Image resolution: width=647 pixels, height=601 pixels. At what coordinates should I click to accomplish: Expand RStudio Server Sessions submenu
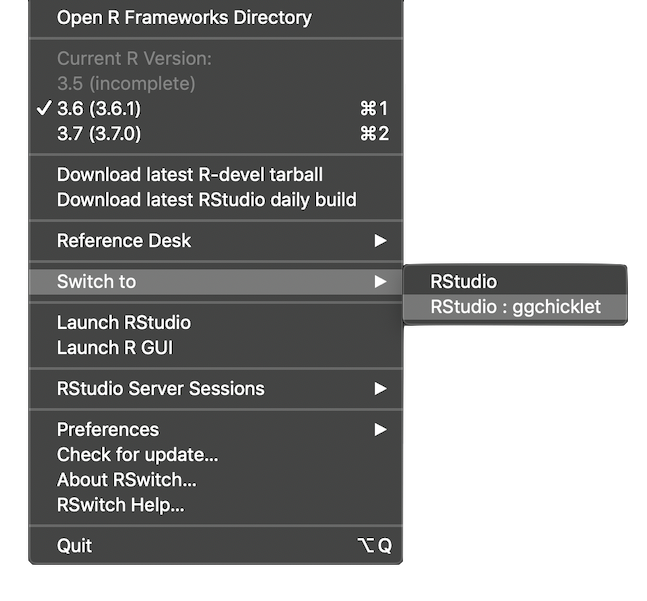(161, 389)
